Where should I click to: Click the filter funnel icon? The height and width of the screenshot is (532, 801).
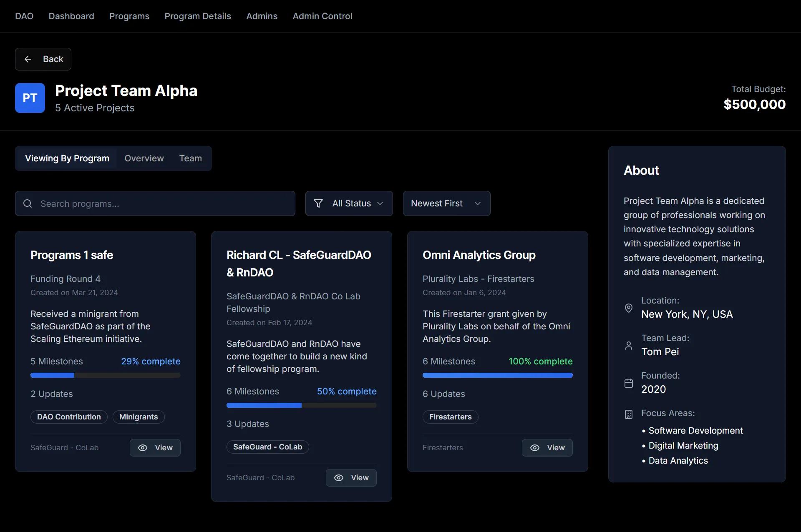[x=318, y=203]
